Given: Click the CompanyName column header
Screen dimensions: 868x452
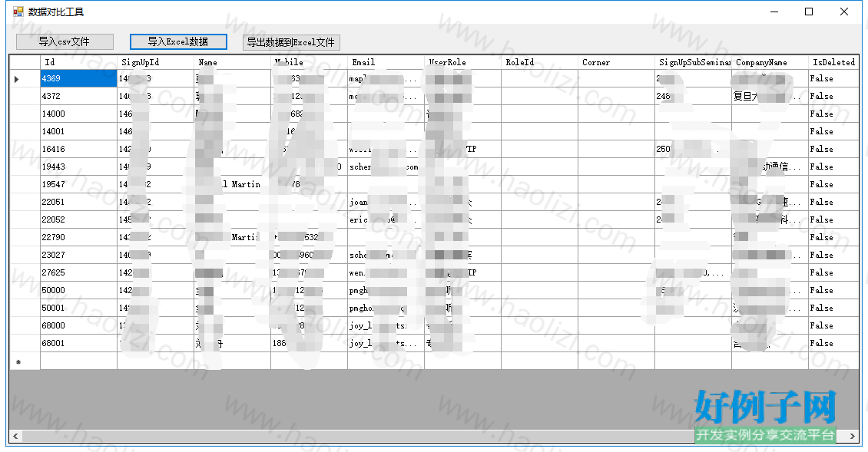Looking at the screenshot, I should point(770,62).
